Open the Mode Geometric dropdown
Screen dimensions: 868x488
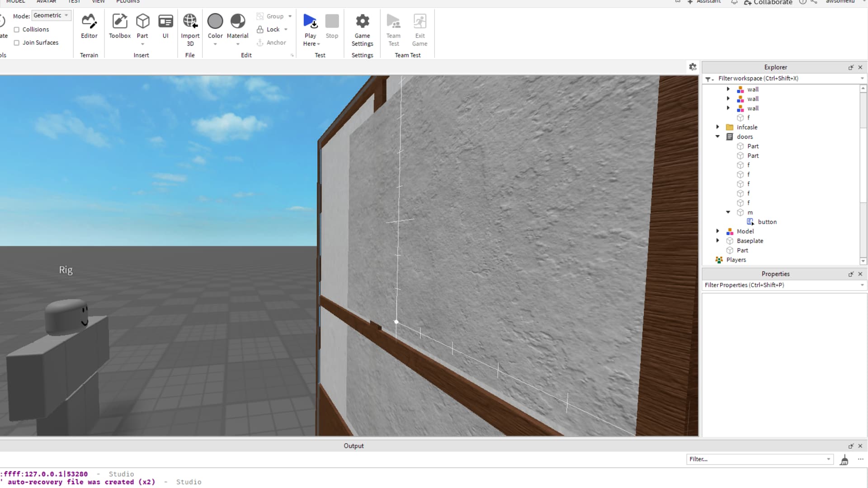pyautogui.click(x=51, y=15)
